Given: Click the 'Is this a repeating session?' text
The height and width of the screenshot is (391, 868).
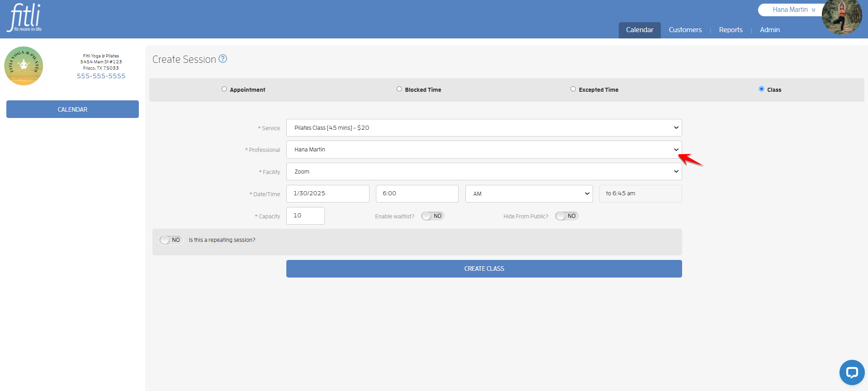Looking at the screenshot, I should (x=222, y=240).
